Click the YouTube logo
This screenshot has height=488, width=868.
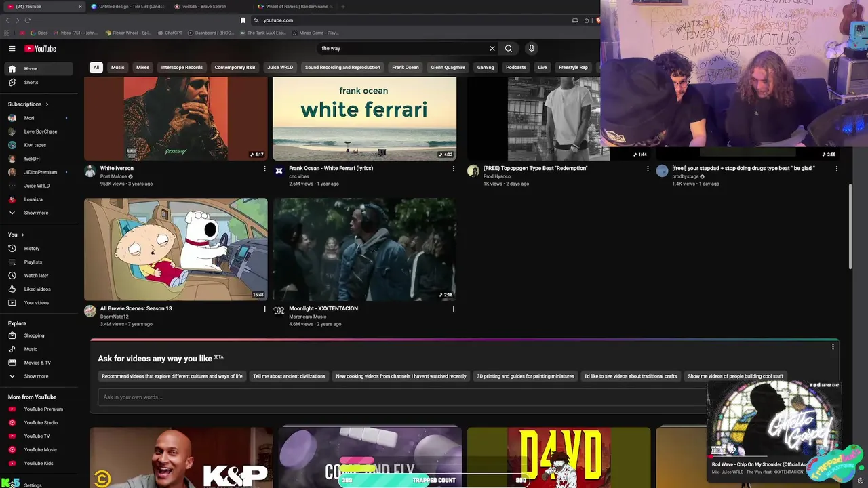40,48
